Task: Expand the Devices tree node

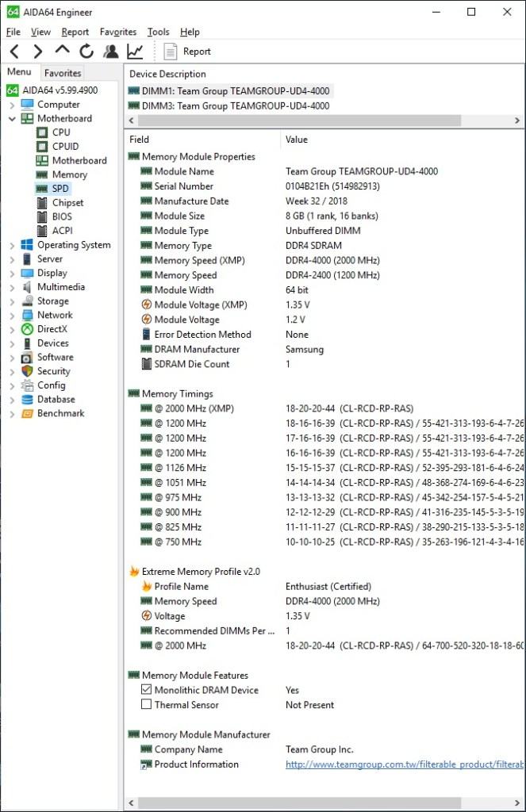Action: coord(12,343)
